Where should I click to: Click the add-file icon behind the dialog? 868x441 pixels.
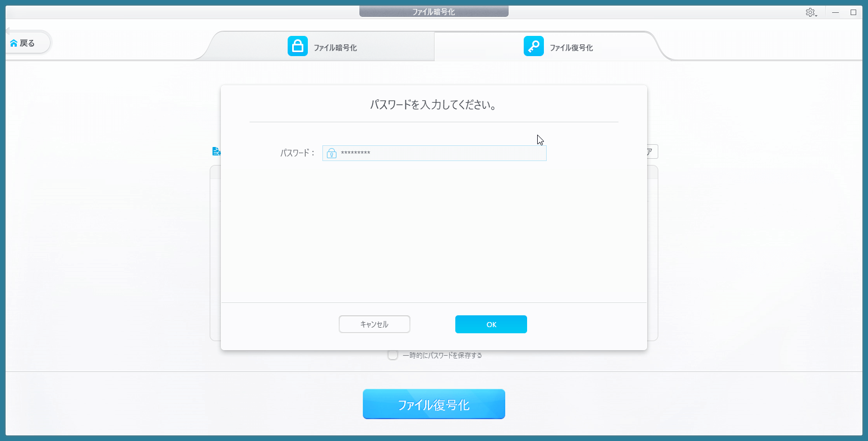tap(216, 151)
